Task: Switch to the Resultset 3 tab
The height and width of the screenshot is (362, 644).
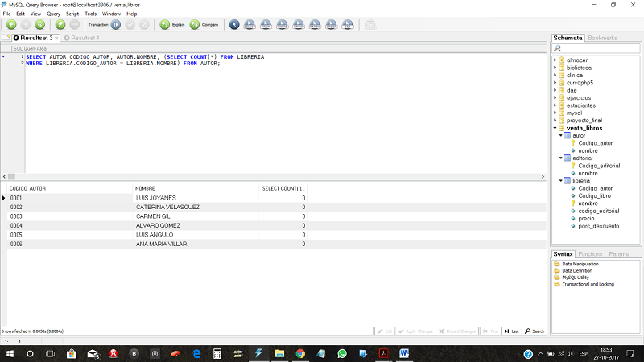Action: coord(33,38)
